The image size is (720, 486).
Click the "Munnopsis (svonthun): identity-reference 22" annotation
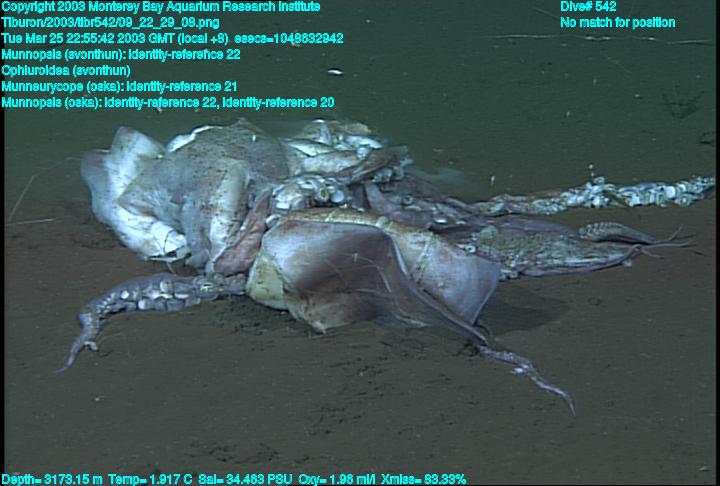click(121, 54)
